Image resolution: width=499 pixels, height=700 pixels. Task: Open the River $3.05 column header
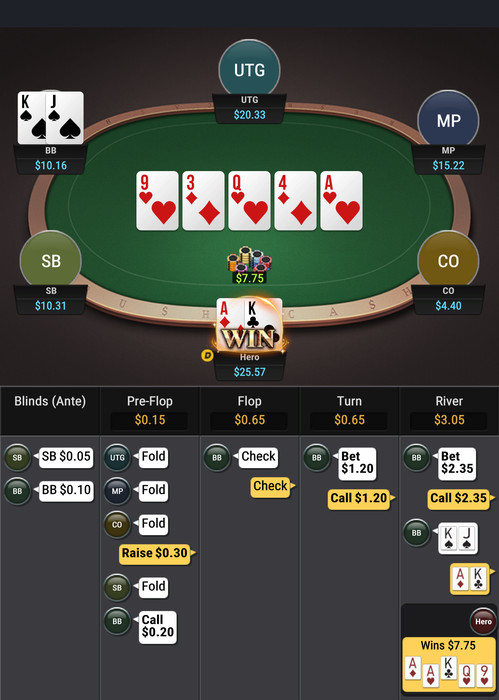449,410
